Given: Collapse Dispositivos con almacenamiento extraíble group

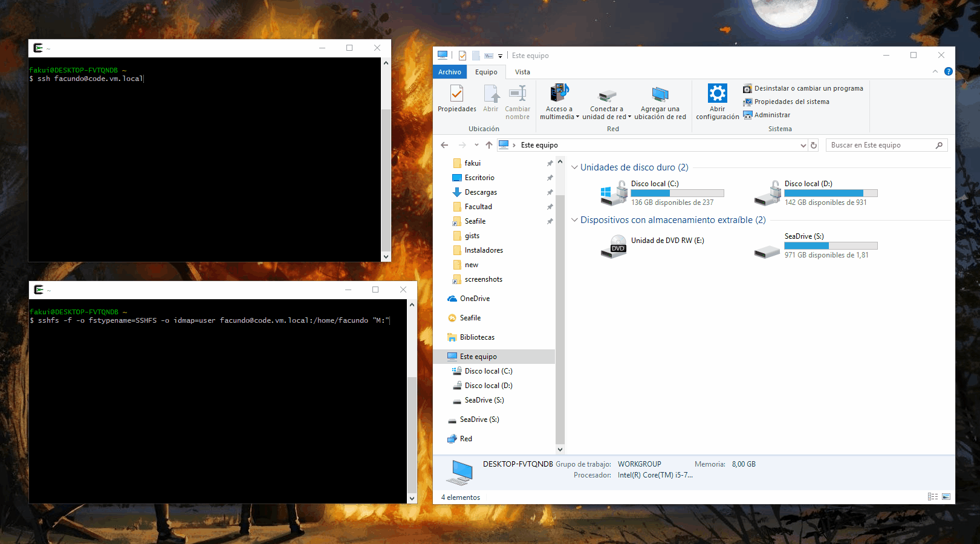Looking at the screenshot, I should click(574, 220).
